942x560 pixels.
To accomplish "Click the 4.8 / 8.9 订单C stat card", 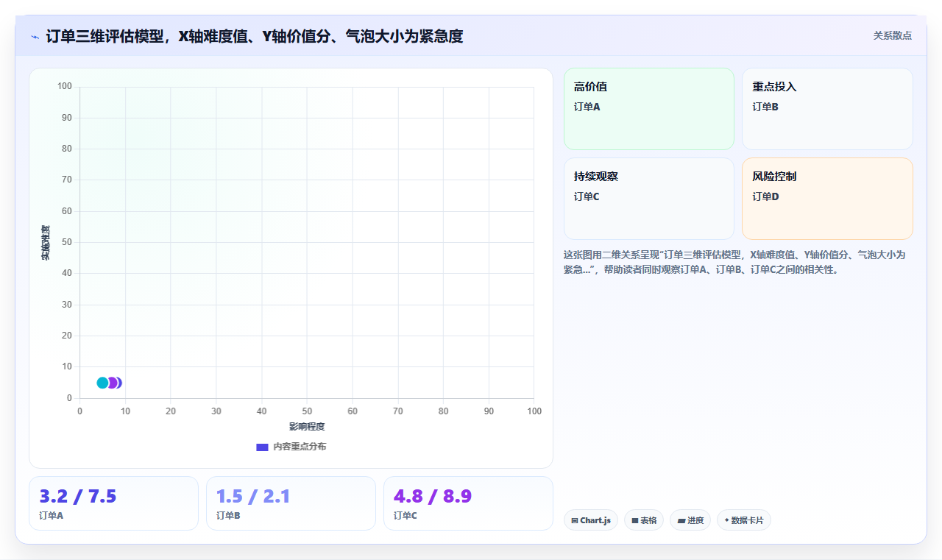I will 468,503.
